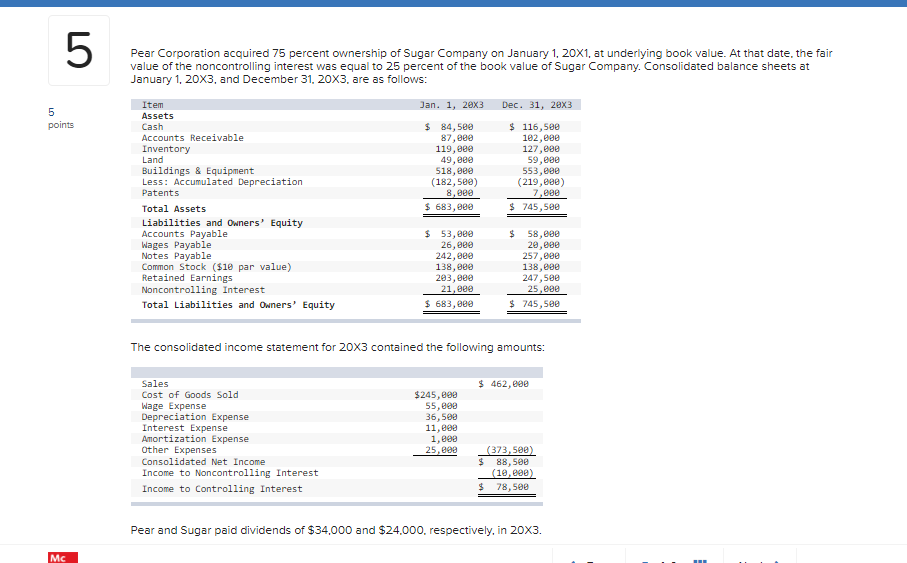Click Noncontrolling Interest value 21,000

tap(457, 289)
